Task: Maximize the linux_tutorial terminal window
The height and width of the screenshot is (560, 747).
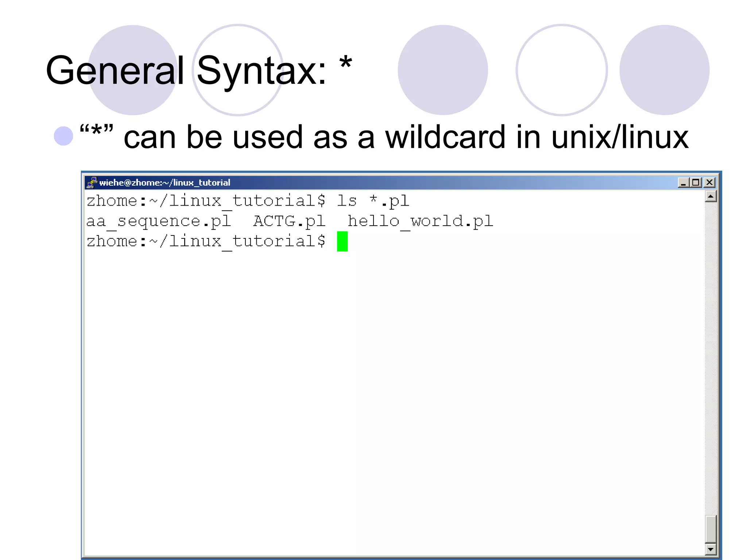Action: (x=696, y=182)
